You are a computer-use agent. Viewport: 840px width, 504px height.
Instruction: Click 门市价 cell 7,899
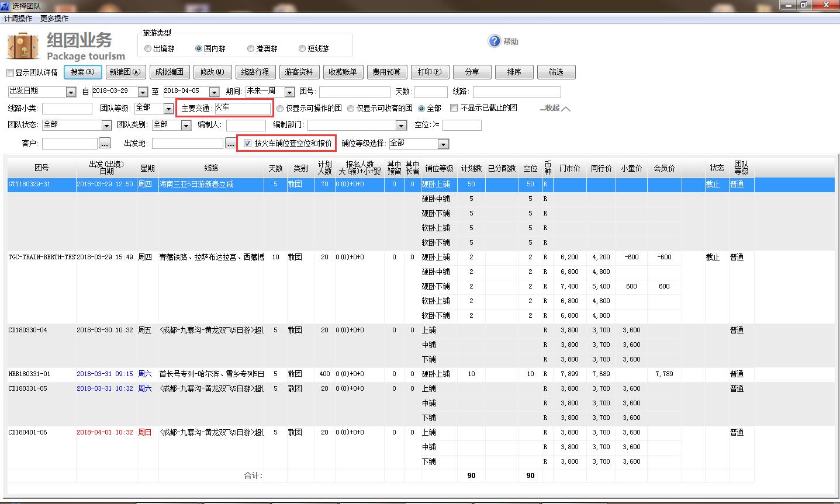point(569,374)
